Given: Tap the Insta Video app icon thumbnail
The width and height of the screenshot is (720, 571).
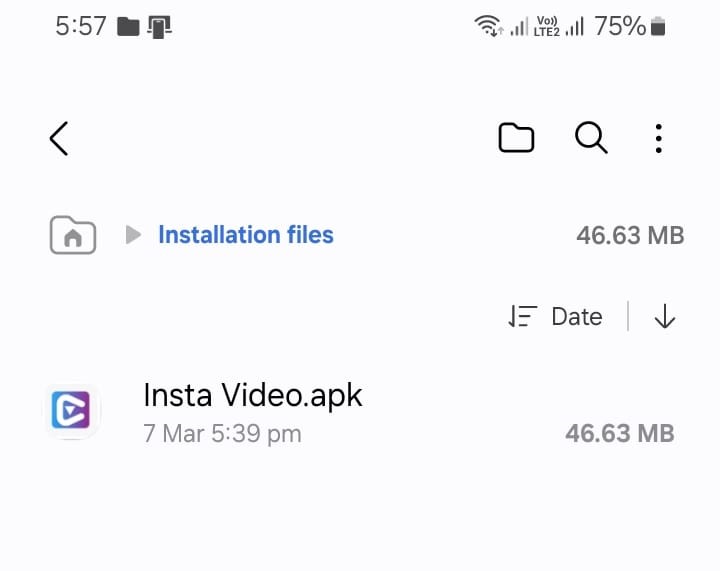Looking at the screenshot, I should (71, 409).
